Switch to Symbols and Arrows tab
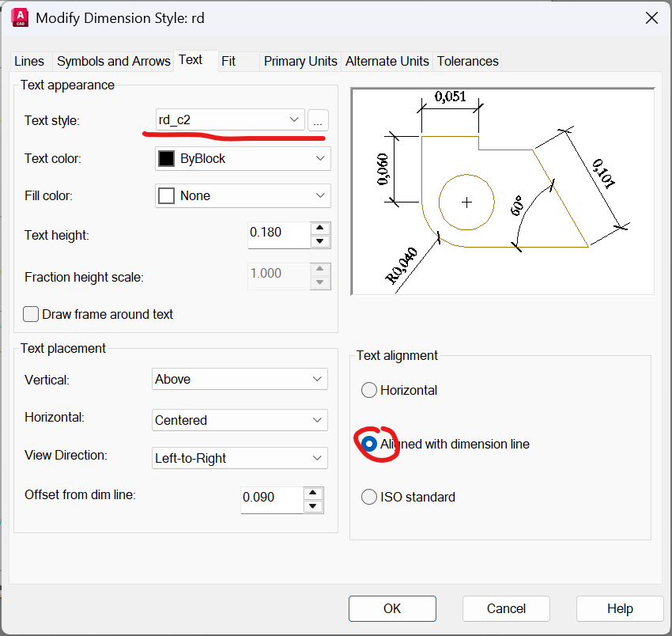 coord(113,61)
